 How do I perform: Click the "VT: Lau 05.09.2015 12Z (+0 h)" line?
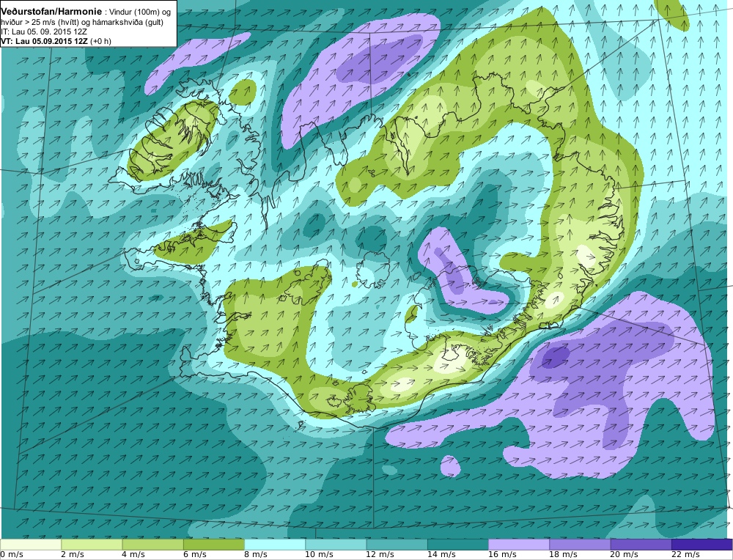click(56, 41)
